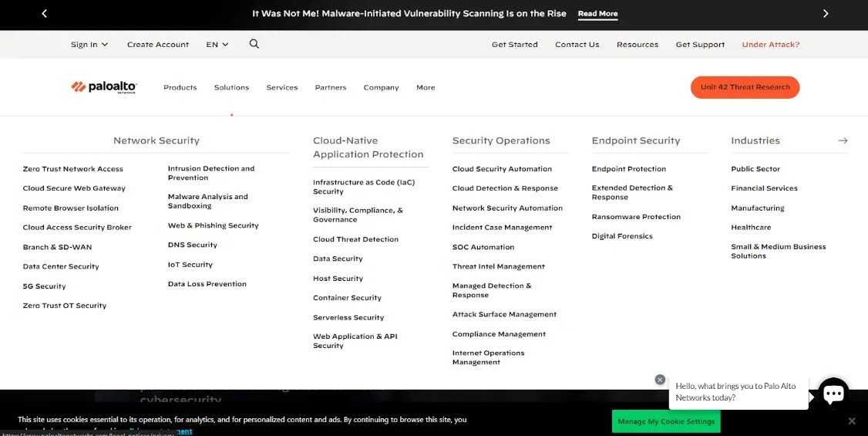Viewport: 868px width, 436px height.
Task: Select Extended Detection & Response
Action: click(x=632, y=192)
